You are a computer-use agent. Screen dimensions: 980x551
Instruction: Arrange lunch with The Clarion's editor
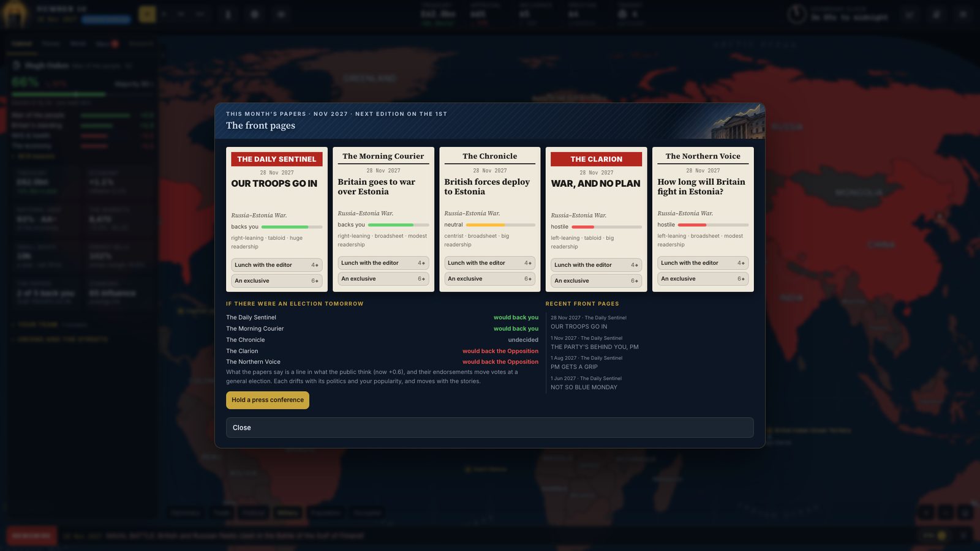pyautogui.click(x=597, y=265)
